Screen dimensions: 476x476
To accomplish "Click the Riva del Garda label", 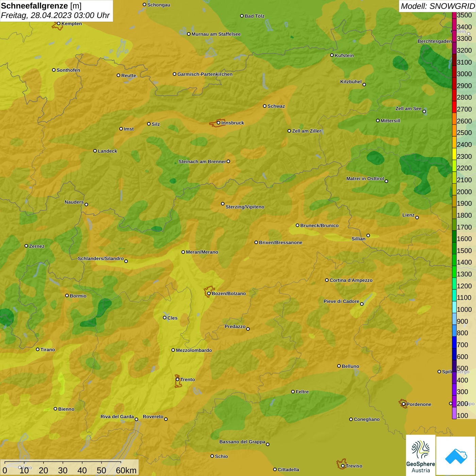I will pyautogui.click(x=117, y=417).
